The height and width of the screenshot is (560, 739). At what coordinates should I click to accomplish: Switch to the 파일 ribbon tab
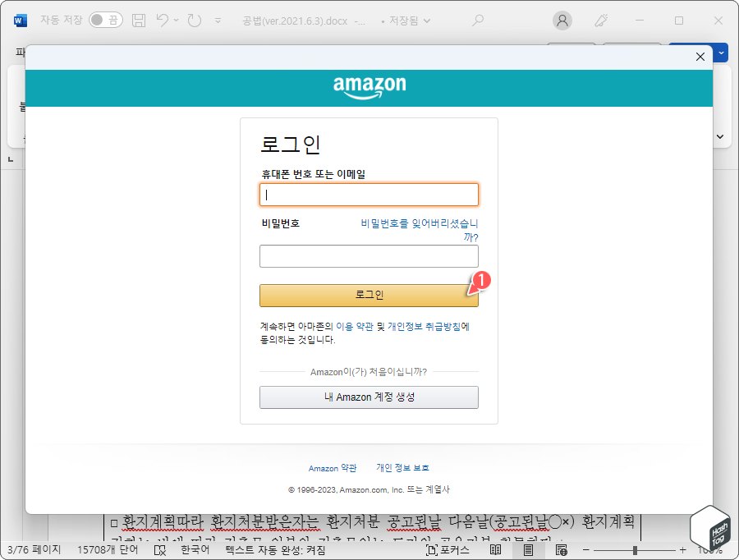click(x=21, y=51)
